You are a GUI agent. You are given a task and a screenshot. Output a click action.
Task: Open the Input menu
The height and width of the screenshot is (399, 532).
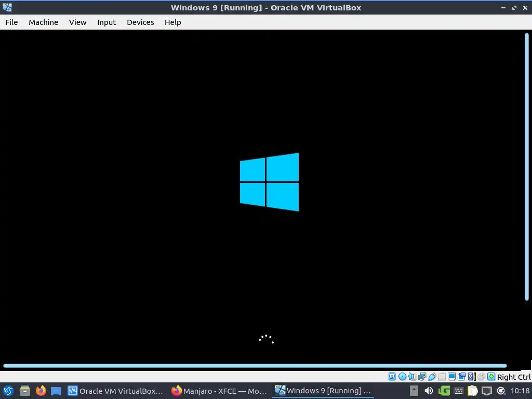point(107,22)
